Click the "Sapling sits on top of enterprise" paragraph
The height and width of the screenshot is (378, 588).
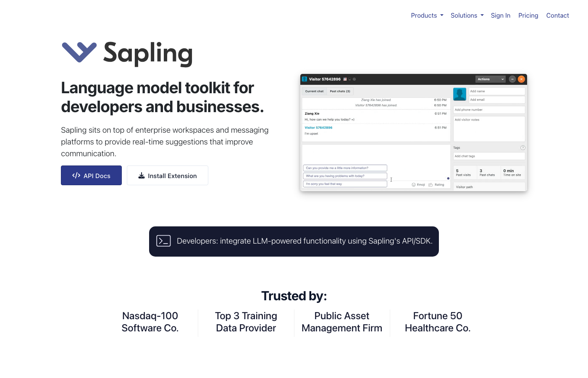click(165, 142)
